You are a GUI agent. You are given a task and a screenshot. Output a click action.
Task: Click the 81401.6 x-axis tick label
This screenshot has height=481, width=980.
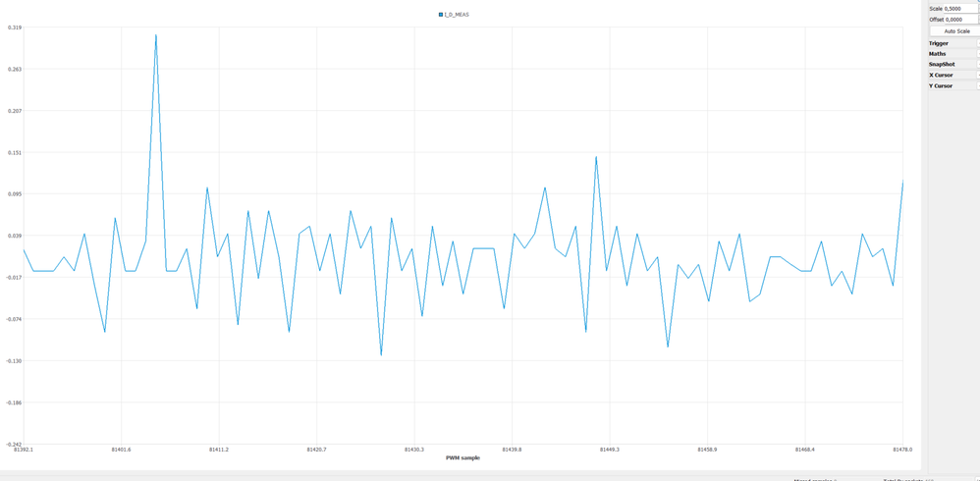tap(121, 450)
